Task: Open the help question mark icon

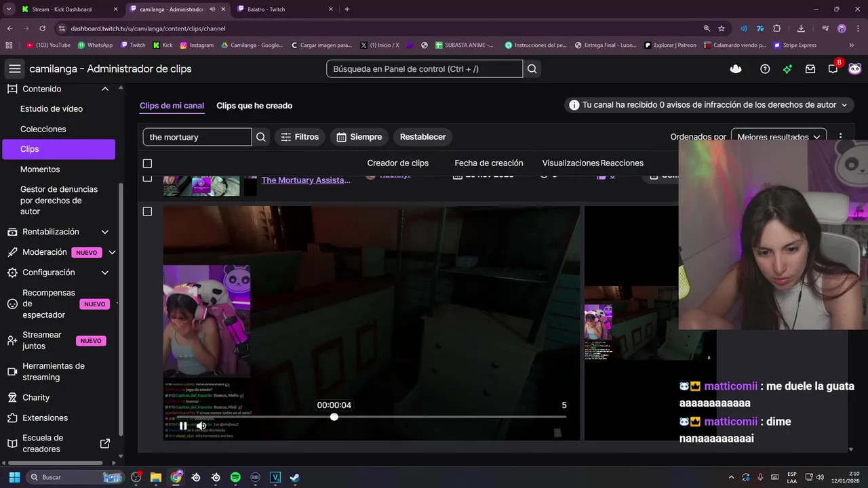Action: [765, 68]
